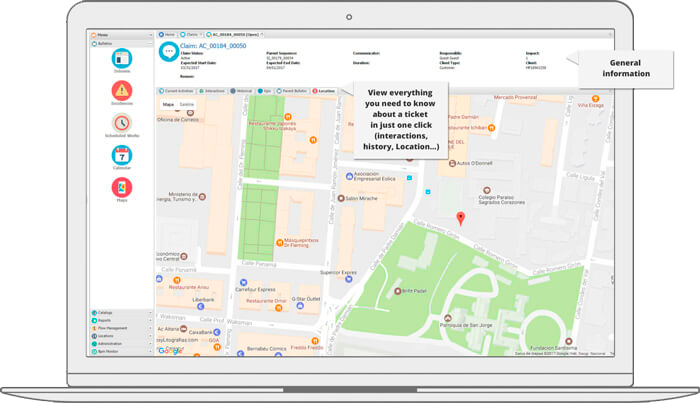Viewport: 700px width, 403px height.
Task: Click the claim speech-bubble icon
Action: click(169, 51)
